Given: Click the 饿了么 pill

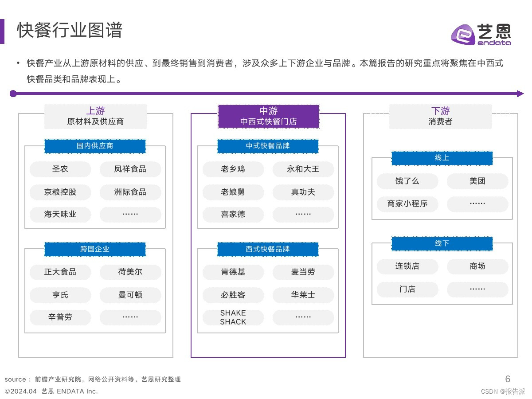Looking at the screenshot, I should click(x=407, y=181).
